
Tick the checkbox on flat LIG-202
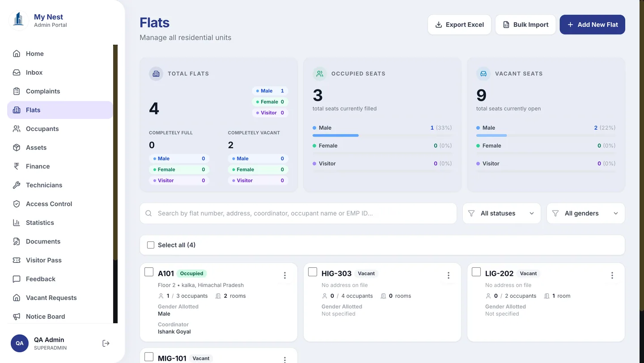tap(476, 272)
